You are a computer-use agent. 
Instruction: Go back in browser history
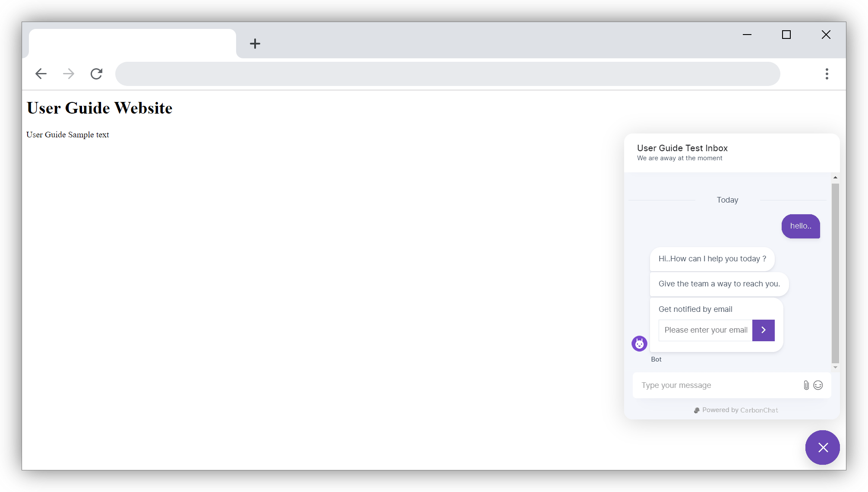[41, 74]
